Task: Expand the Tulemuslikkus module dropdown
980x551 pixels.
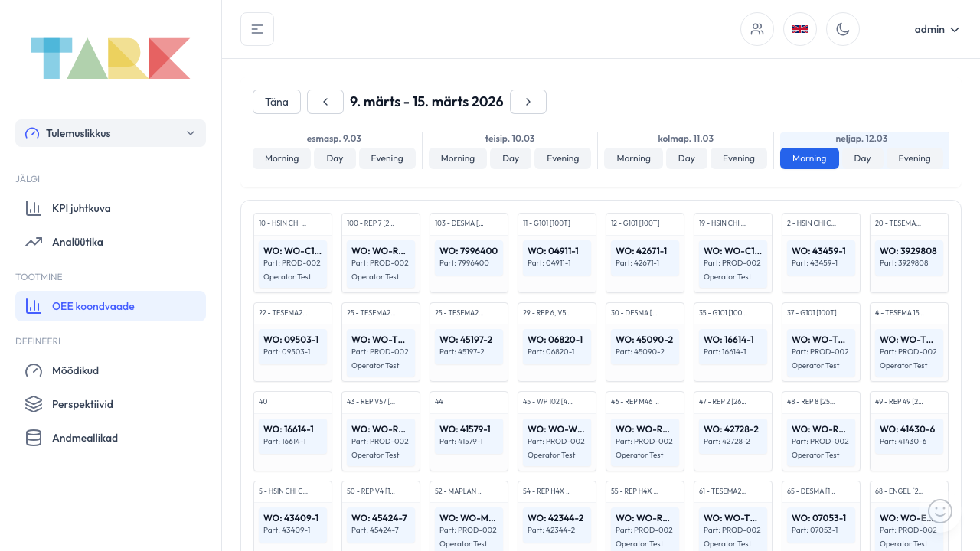Action: 111,133
